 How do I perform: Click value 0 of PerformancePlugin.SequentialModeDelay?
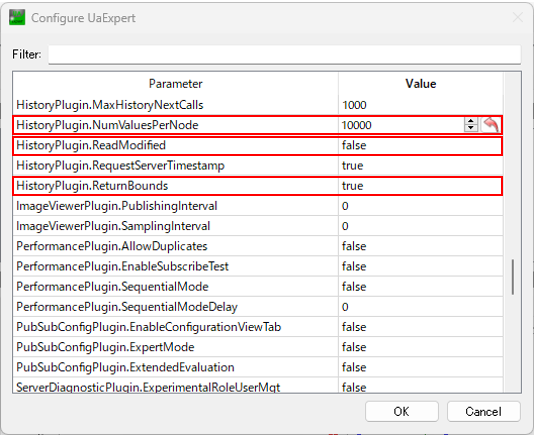(345, 307)
